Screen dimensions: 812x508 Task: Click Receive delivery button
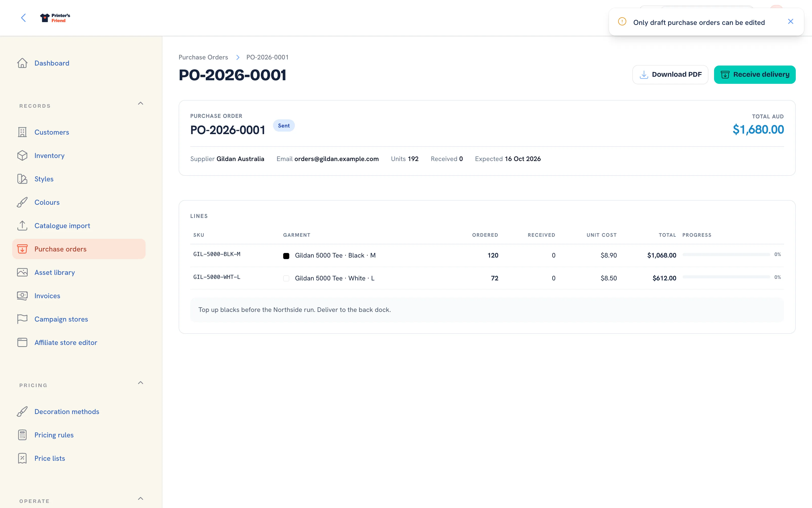(755, 75)
